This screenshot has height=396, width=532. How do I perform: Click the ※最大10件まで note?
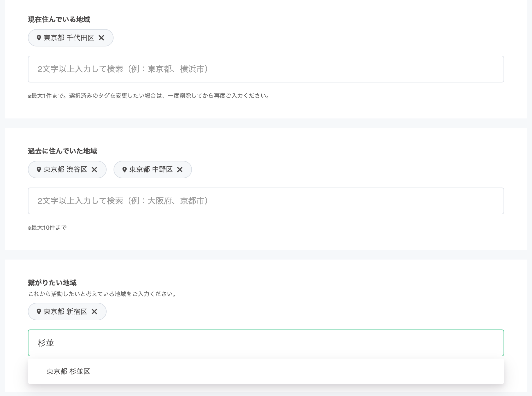47,228
